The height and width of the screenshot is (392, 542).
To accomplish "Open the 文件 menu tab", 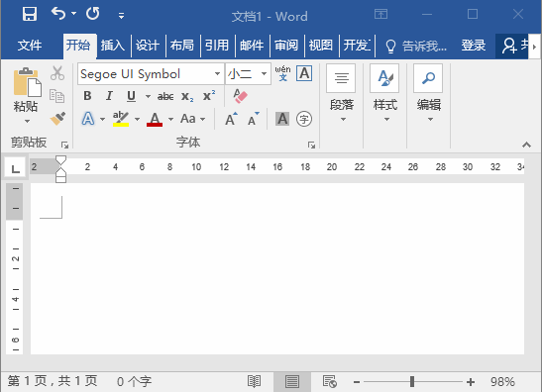I will (30, 46).
